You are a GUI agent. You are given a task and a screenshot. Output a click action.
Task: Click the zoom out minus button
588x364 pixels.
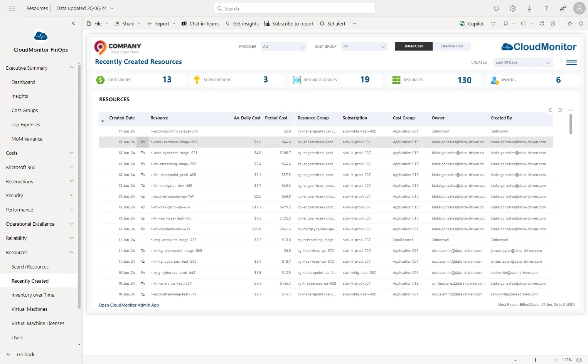[516, 360]
